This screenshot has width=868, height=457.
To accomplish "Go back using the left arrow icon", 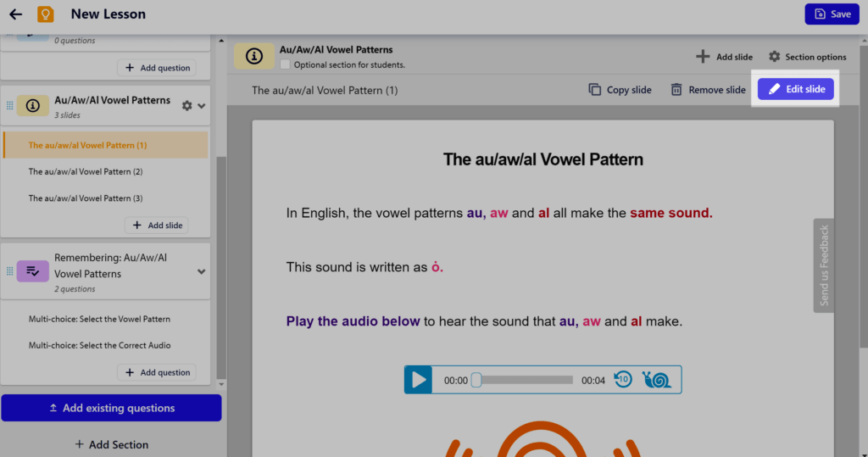I will (15, 14).
